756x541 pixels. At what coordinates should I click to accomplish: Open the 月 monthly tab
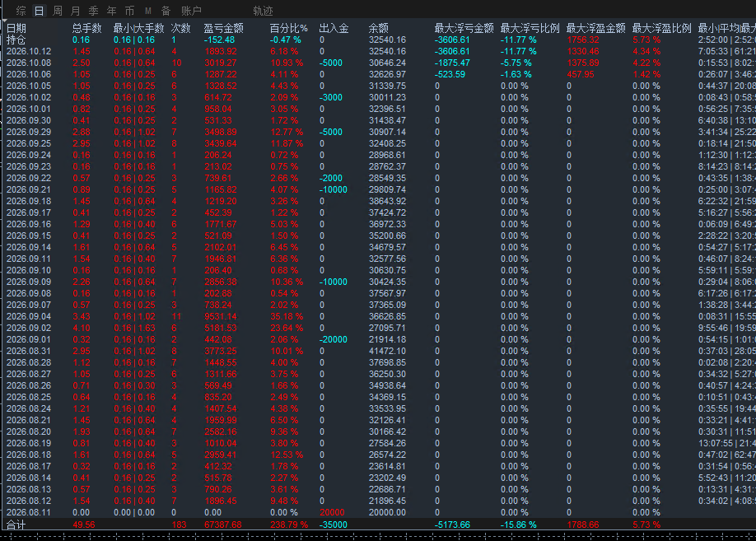pos(76,11)
